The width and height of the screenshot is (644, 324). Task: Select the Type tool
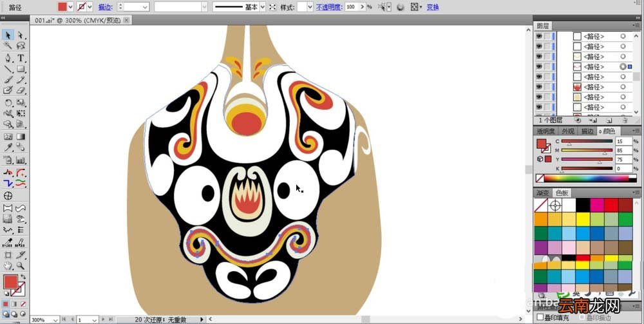pyautogui.click(x=21, y=58)
